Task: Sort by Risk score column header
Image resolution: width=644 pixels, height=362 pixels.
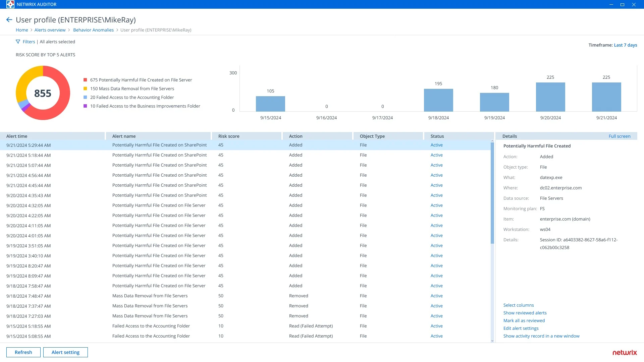Action: 247,136
